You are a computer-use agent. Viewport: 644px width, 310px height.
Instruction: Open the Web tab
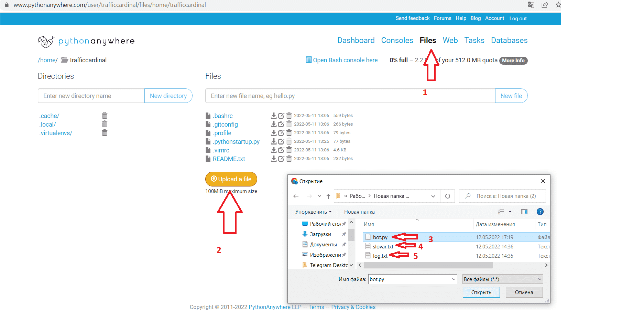(x=450, y=41)
